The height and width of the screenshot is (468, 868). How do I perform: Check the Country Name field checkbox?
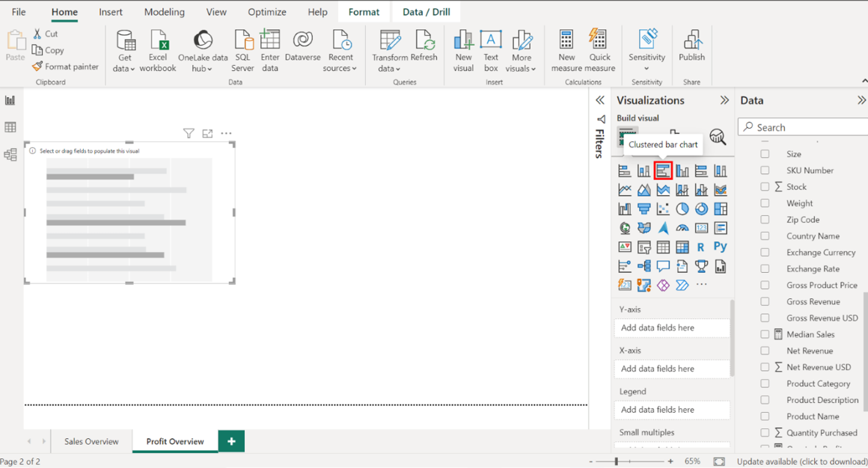tap(765, 236)
